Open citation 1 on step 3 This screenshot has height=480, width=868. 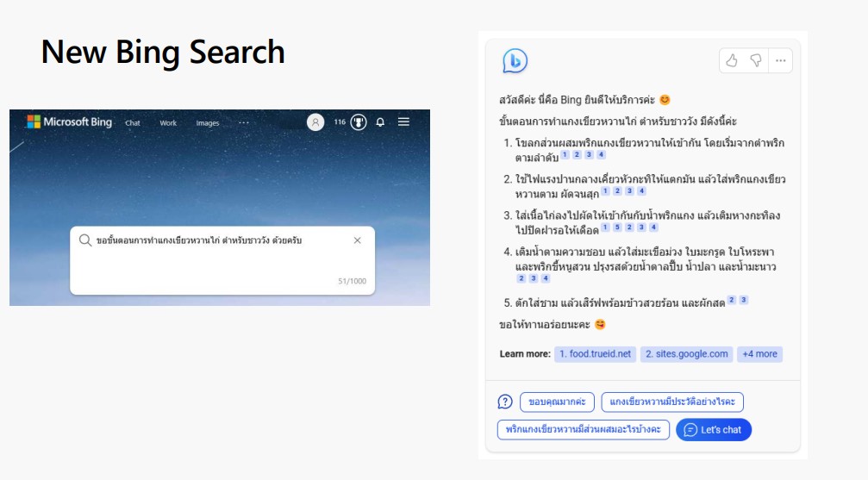[x=605, y=228]
